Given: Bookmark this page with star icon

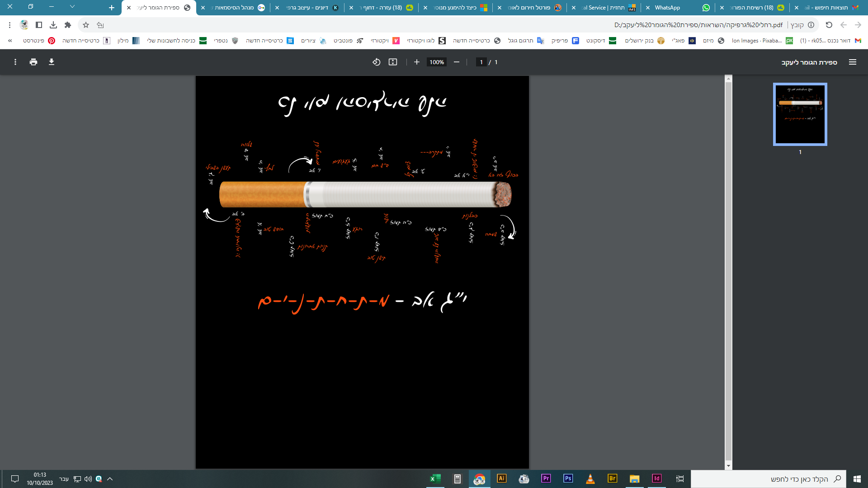Looking at the screenshot, I should 86,25.
